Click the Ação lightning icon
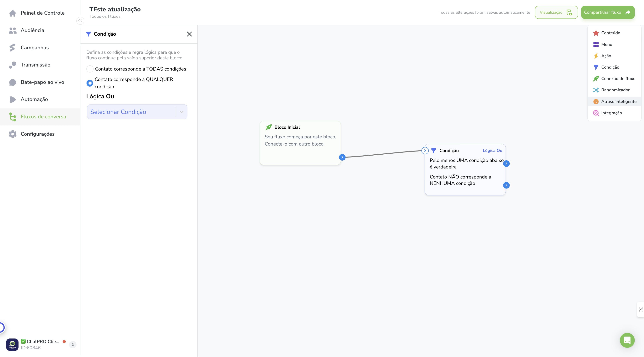644x357 pixels. (x=596, y=56)
